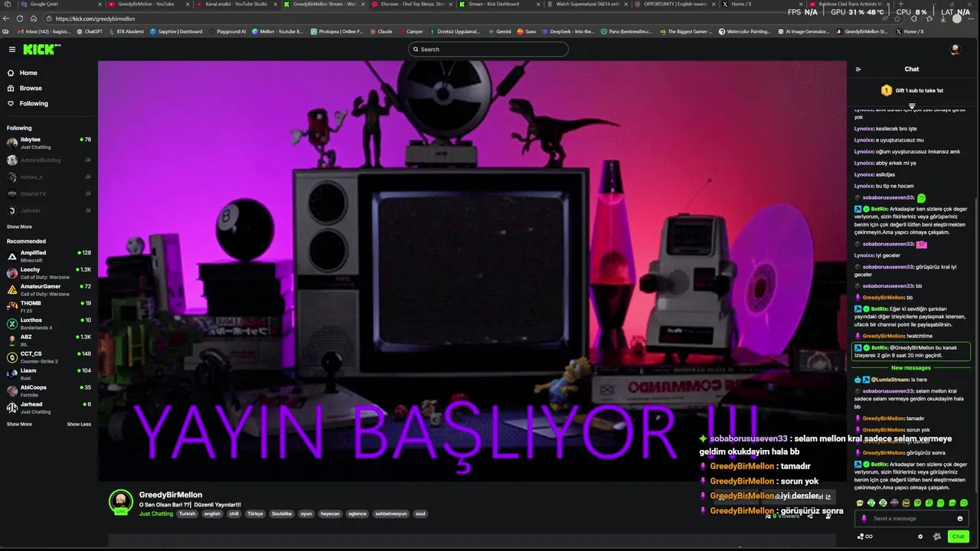This screenshot has height=551, width=980.
Task: Open Gemini bookmark
Action: (x=499, y=31)
